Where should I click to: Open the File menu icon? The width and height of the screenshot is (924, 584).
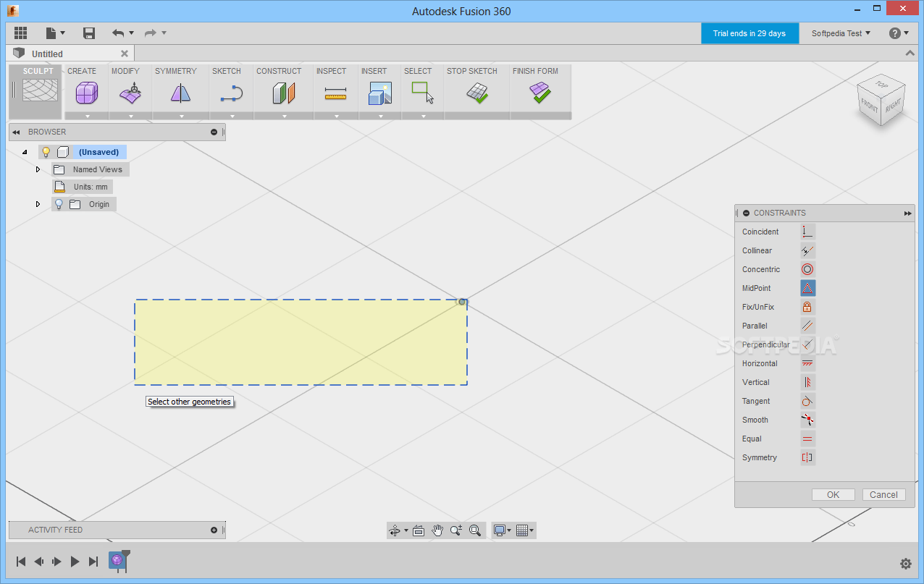point(55,33)
